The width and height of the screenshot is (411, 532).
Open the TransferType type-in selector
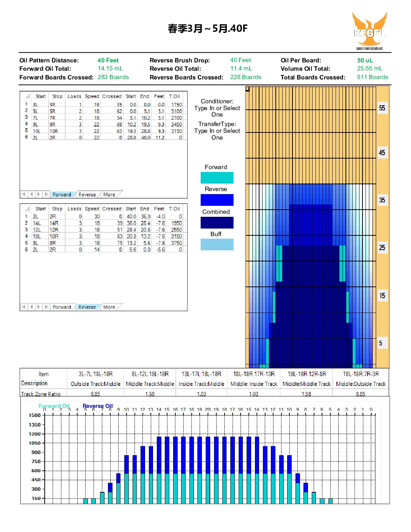(x=217, y=134)
